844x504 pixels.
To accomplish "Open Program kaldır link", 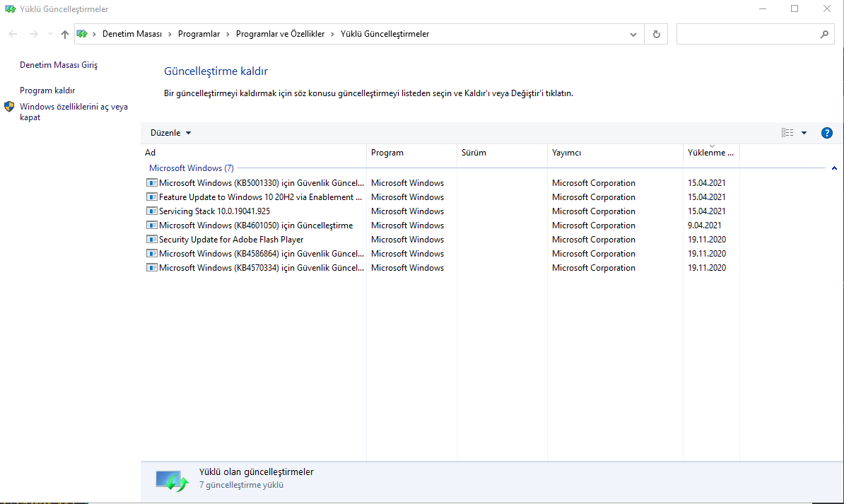I will click(x=47, y=90).
